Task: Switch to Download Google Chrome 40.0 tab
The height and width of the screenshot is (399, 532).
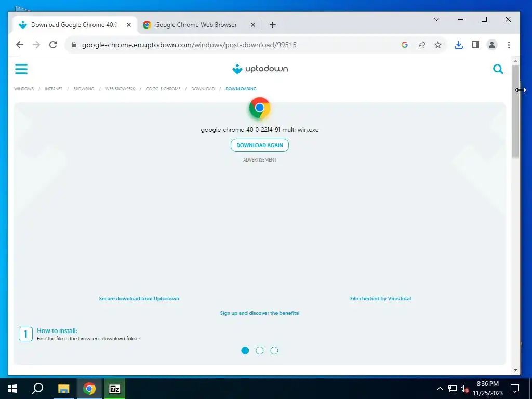Action: [74, 25]
